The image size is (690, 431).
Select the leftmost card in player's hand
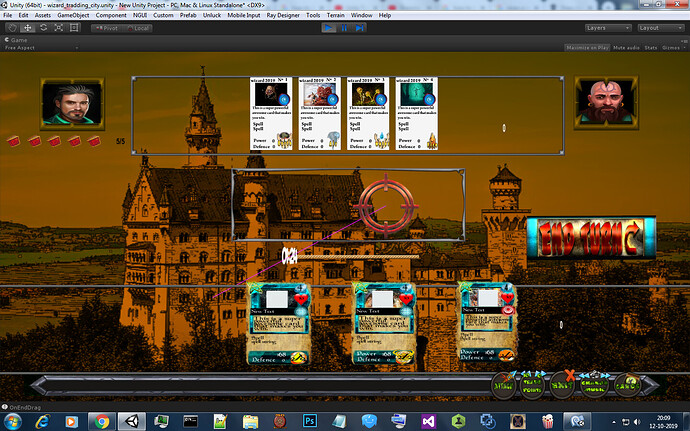(x=279, y=324)
